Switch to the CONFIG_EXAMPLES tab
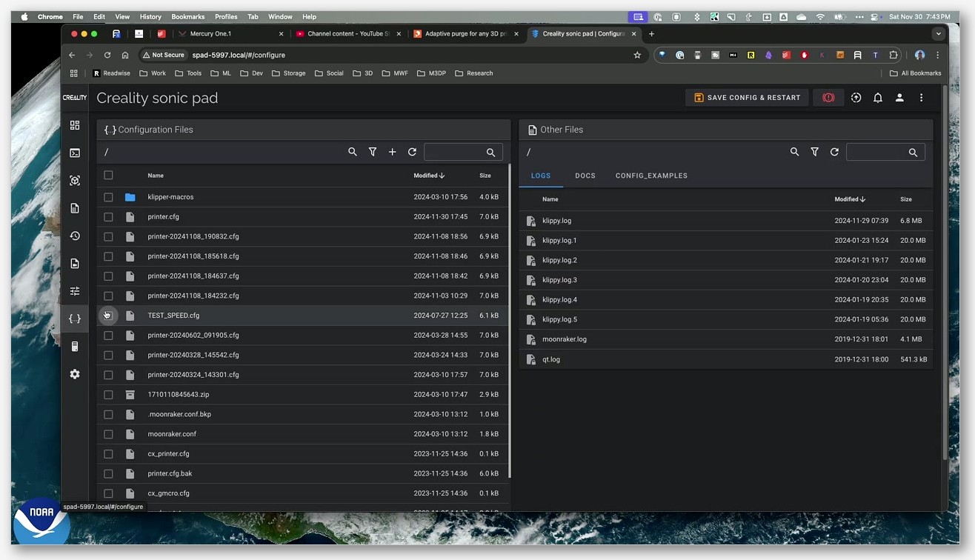975x560 pixels. (x=651, y=176)
